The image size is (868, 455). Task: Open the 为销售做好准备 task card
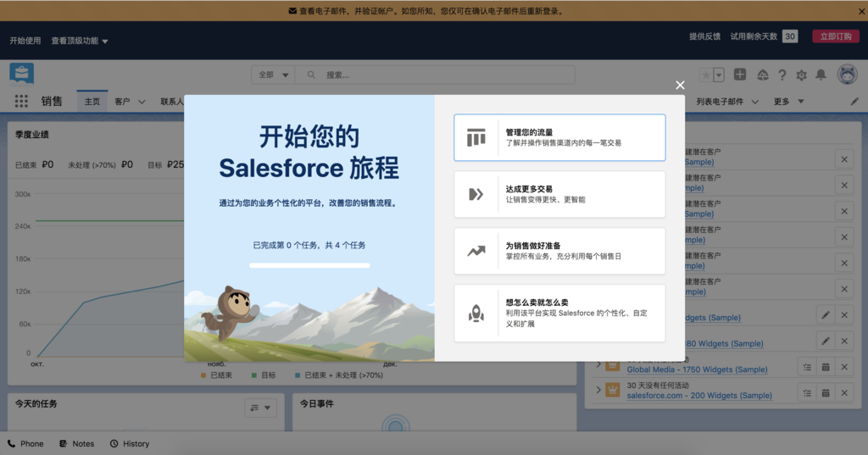pyautogui.click(x=559, y=251)
